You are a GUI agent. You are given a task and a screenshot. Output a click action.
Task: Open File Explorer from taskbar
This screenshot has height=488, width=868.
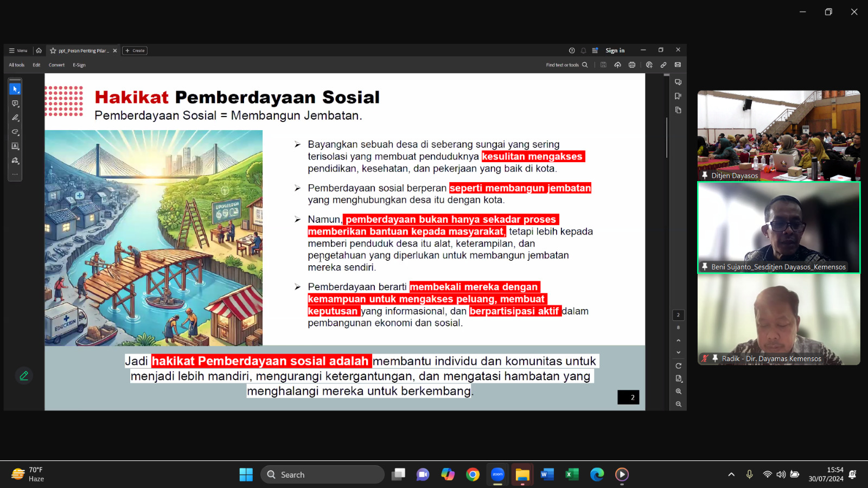coord(522,474)
